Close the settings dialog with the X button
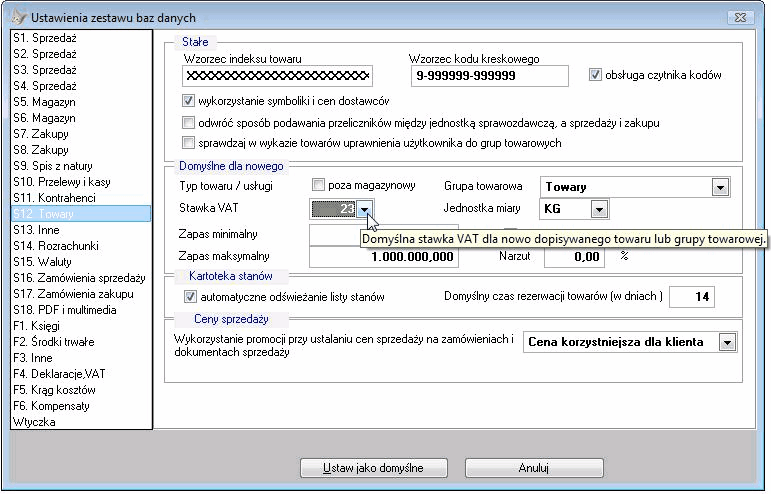This screenshot has height=494, width=771. pyautogui.click(x=740, y=17)
